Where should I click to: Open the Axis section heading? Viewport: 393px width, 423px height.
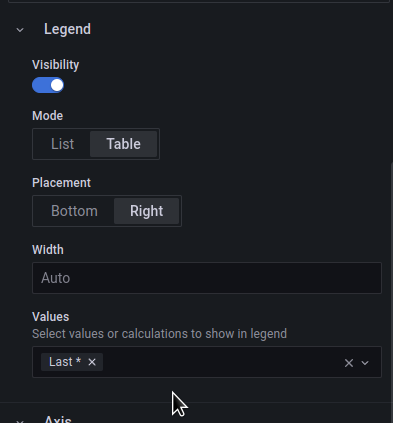click(58, 419)
